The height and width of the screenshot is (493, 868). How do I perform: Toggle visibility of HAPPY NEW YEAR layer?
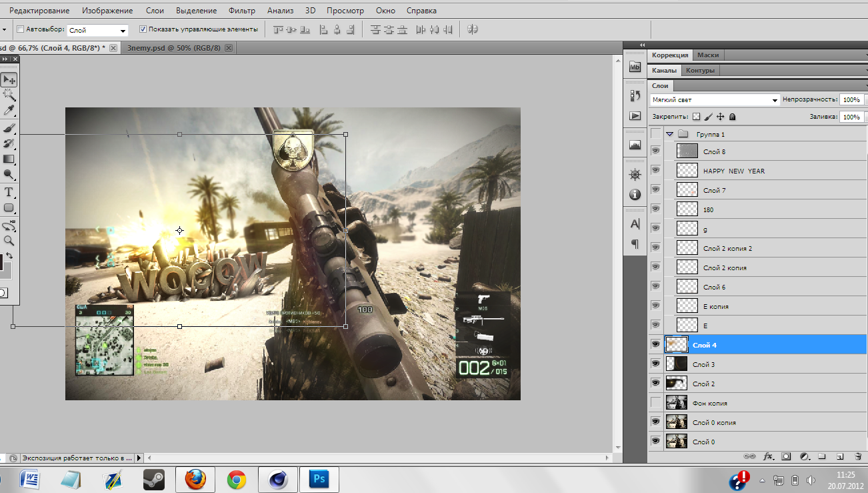coord(656,171)
